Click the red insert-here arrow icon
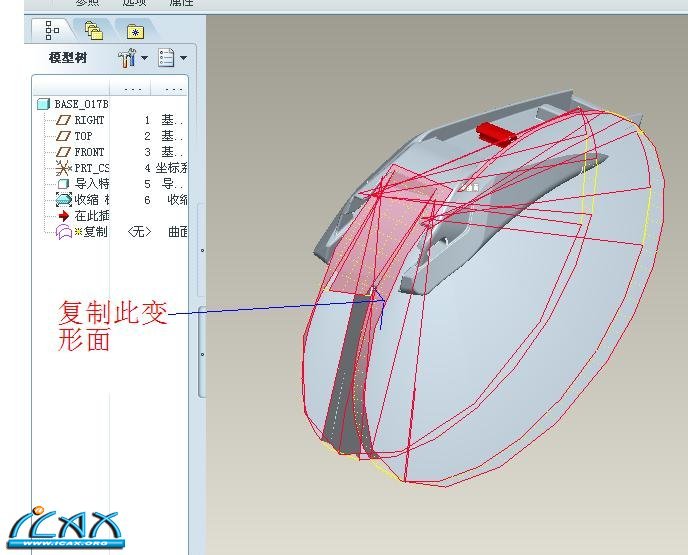 click(x=64, y=216)
